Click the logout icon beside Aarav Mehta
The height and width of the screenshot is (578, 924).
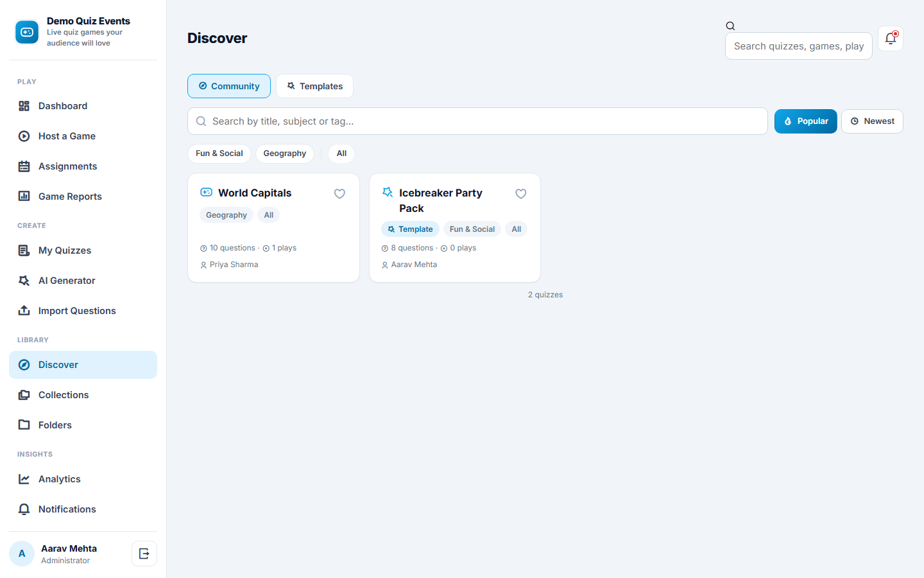click(x=144, y=554)
